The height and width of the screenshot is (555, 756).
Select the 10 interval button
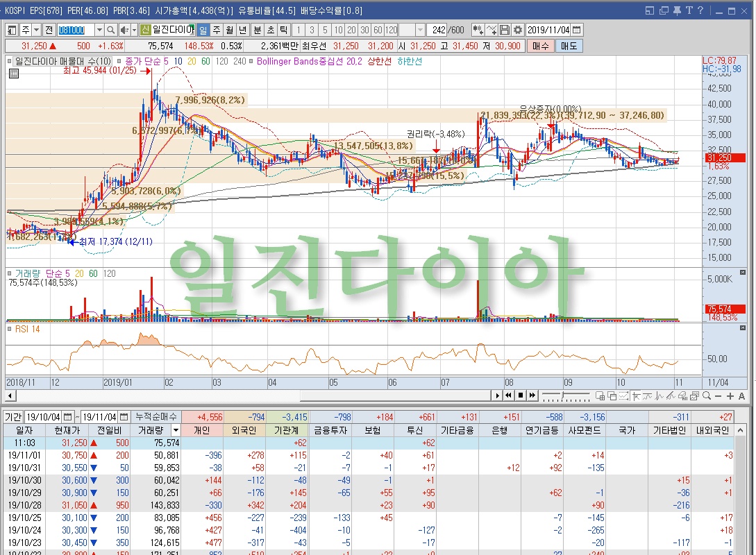(x=339, y=30)
